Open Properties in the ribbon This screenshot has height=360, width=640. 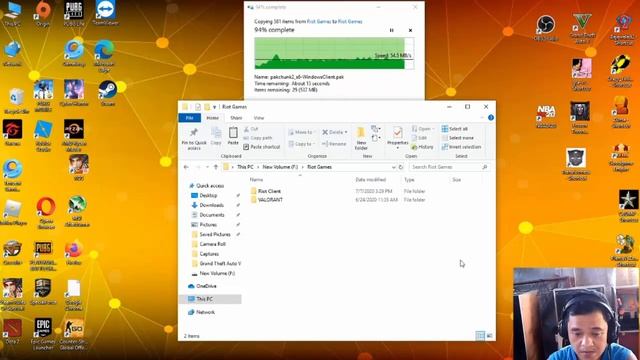pyautogui.click(x=397, y=137)
